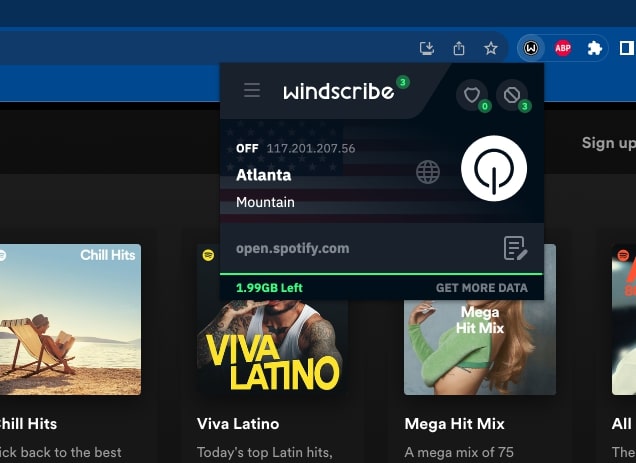The image size is (636, 463).
Task: Click the install app download icon
Action: tap(427, 48)
